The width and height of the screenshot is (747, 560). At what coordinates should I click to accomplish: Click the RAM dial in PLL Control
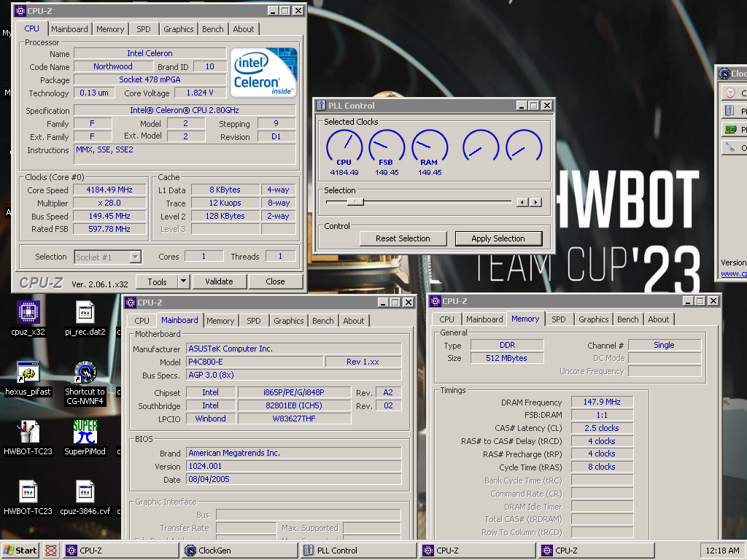tap(430, 147)
